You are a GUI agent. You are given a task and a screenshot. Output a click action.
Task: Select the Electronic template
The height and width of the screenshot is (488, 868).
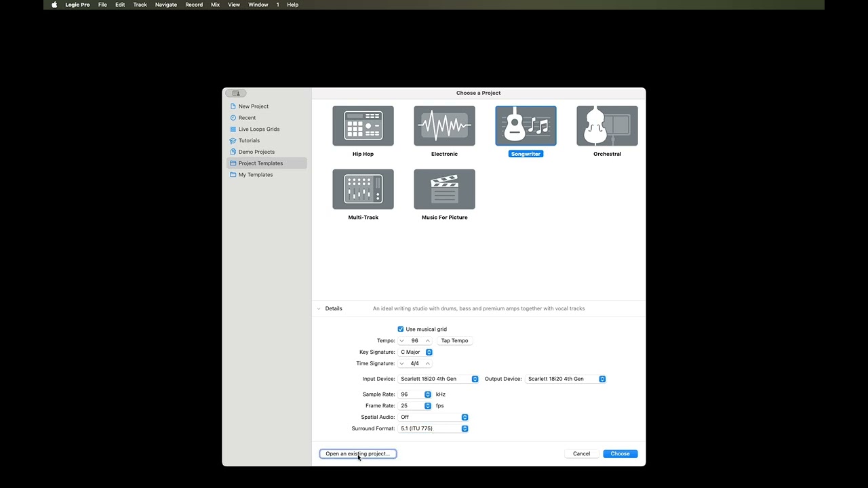point(444,125)
